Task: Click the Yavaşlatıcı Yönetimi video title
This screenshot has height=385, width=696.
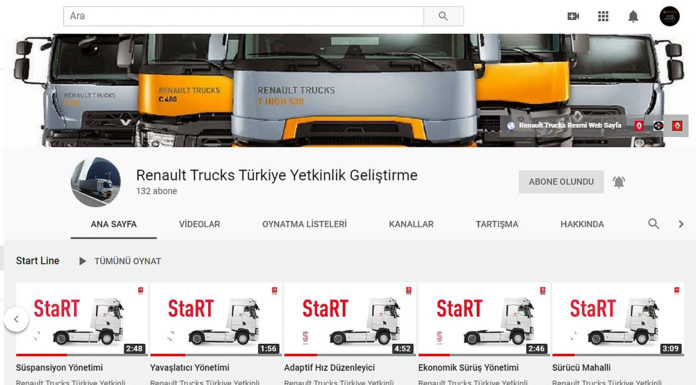Action: point(190,368)
